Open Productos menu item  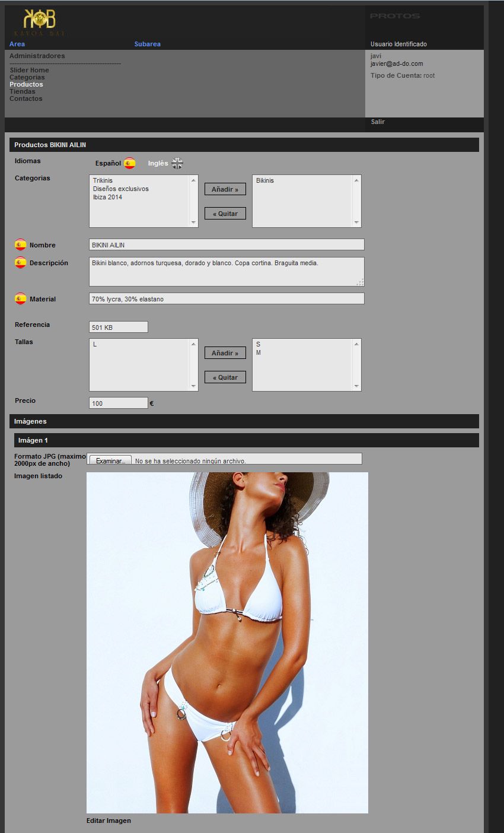tap(26, 84)
